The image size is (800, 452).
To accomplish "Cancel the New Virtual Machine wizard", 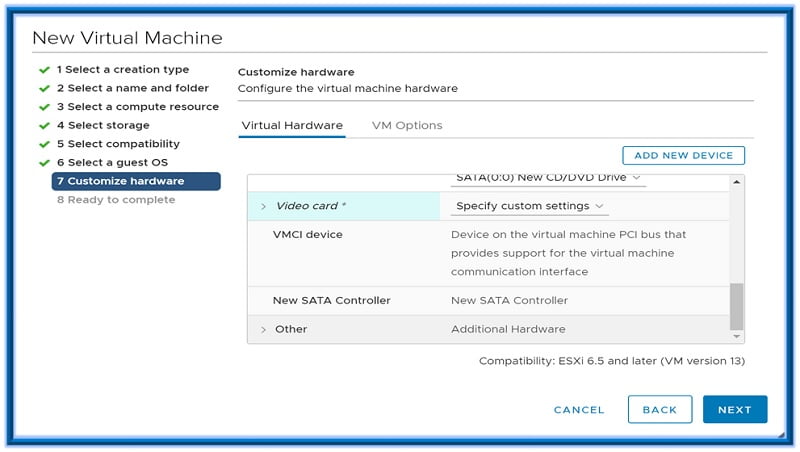I will [x=579, y=410].
